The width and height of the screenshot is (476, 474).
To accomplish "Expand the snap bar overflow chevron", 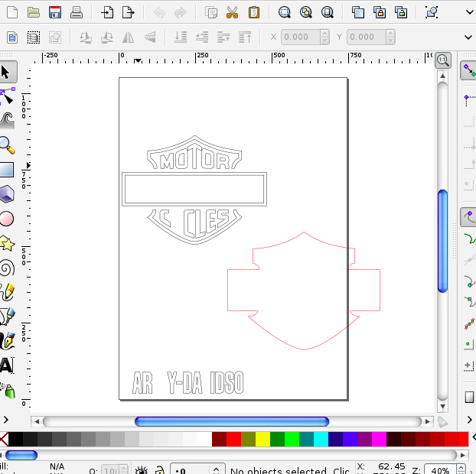I will [x=470, y=420].
